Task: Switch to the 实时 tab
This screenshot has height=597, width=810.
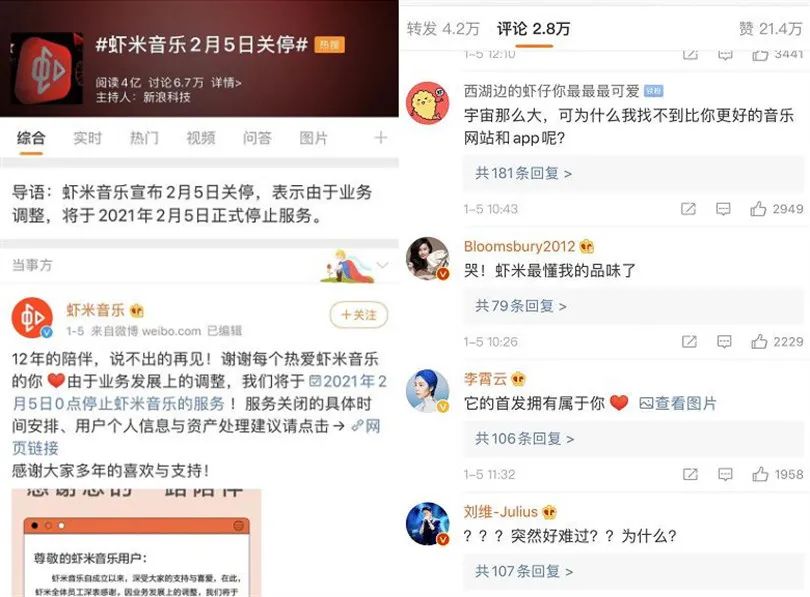Action: [x=87, y=138]
